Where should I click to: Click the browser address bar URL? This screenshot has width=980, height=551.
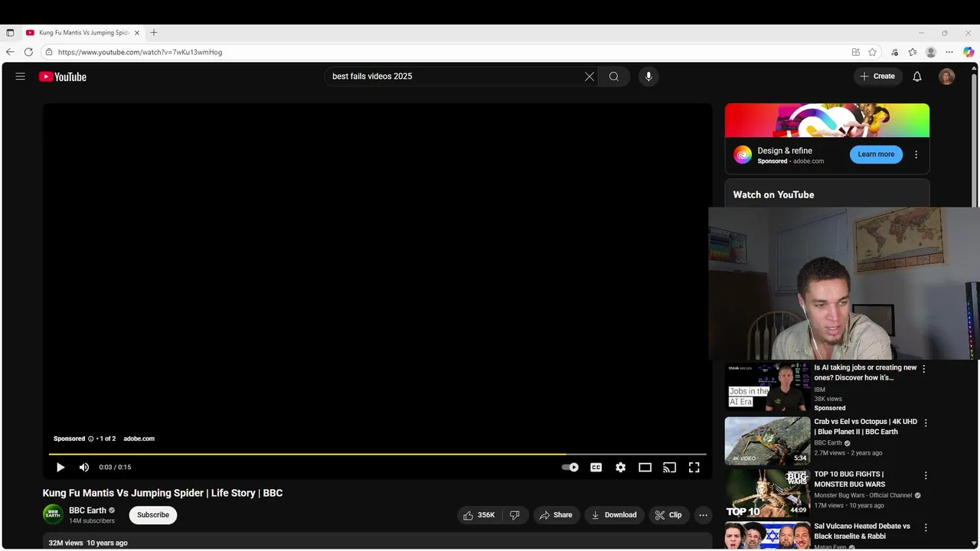(x=140, y=52)
